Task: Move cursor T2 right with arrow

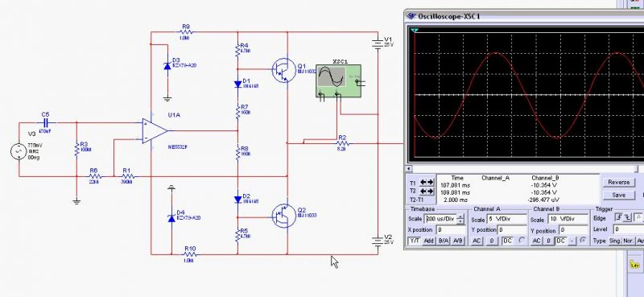Action: [x=431, y=191]
